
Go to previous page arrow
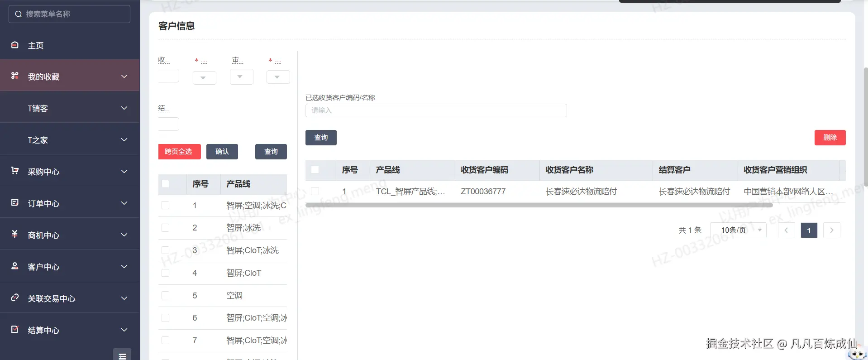pyautogui.click(x=787, y=230)
